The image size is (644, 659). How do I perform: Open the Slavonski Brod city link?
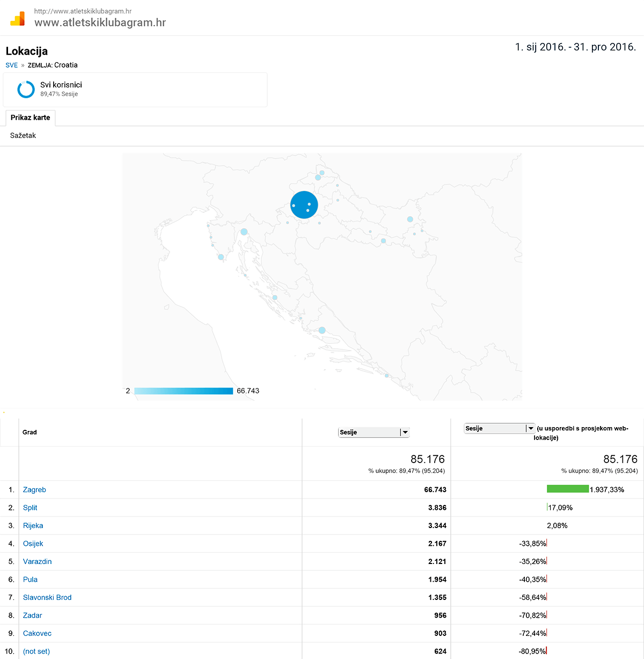(x=47, y=597)
